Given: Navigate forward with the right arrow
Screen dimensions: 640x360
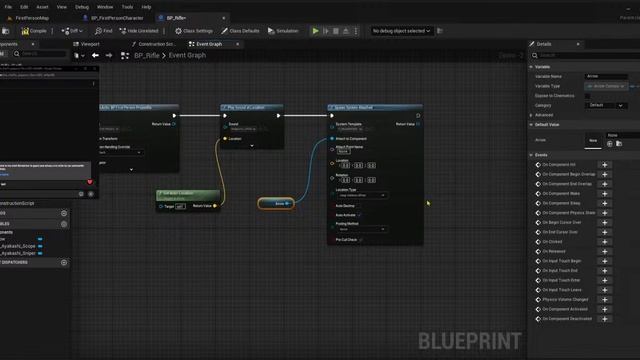Looking at the screenshot, I should pyautogui.click(x=109, y=56).
